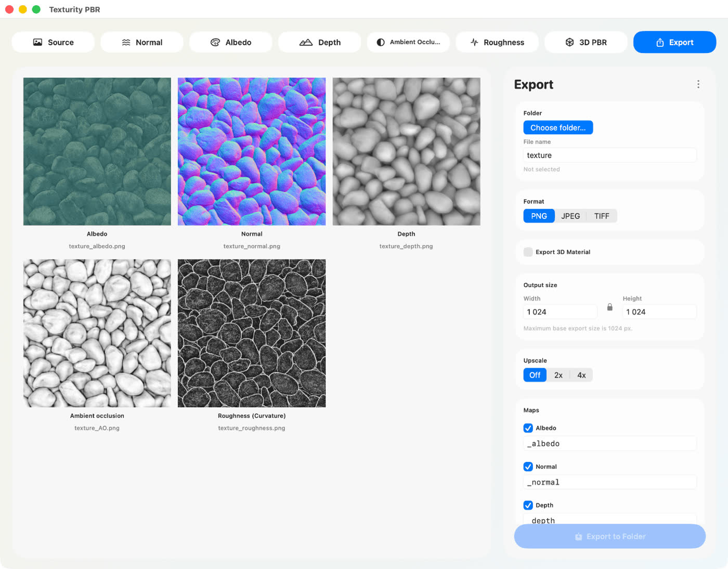Screen dimensions: 728x569
Task: Click the Roughness (Curvature) caption
Action: point(252,416)
